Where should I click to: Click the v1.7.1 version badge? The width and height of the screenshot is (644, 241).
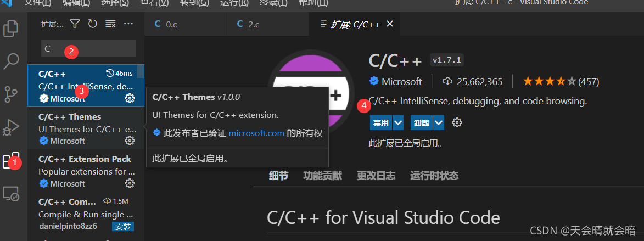coord(447,60)
